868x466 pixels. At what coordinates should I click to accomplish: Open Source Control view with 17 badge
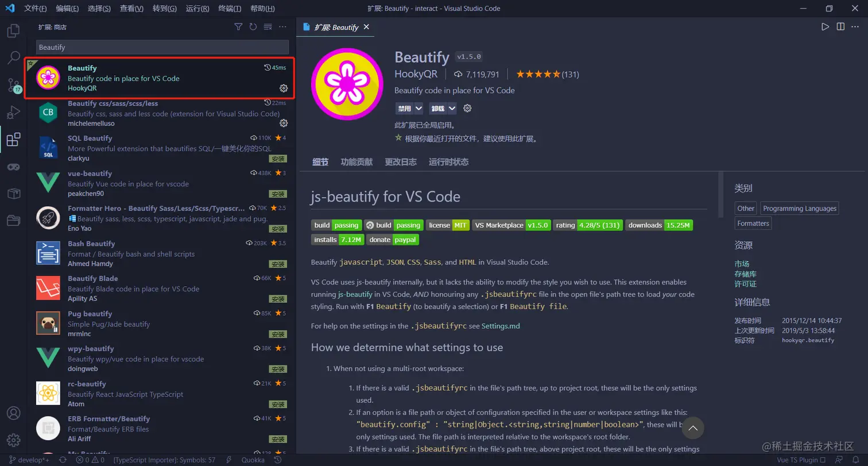13,85
